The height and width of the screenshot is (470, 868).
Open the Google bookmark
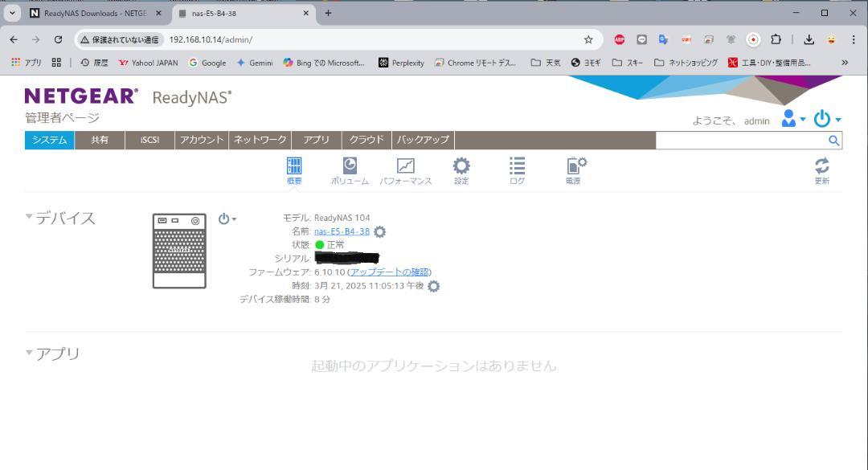point(207,63)
